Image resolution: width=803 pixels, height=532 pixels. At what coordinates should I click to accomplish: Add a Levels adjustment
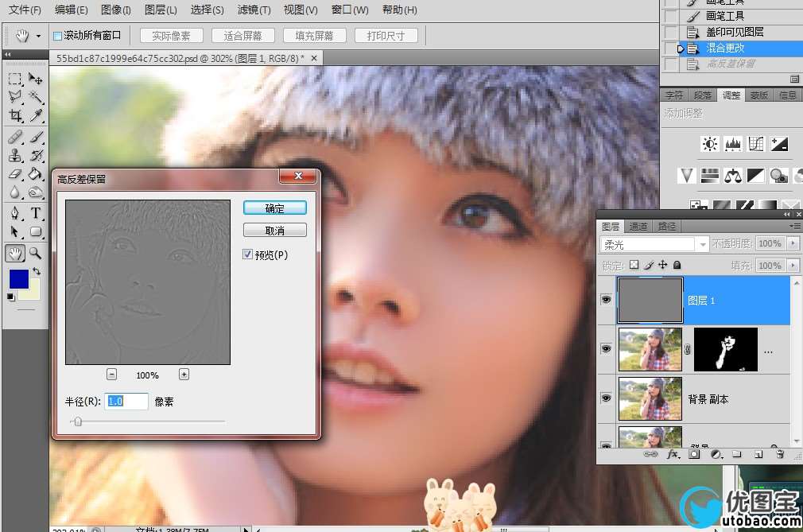(x=733, y=145)
